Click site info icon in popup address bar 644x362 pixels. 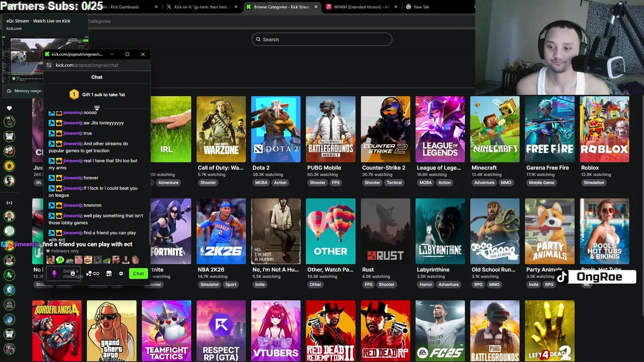49,65
